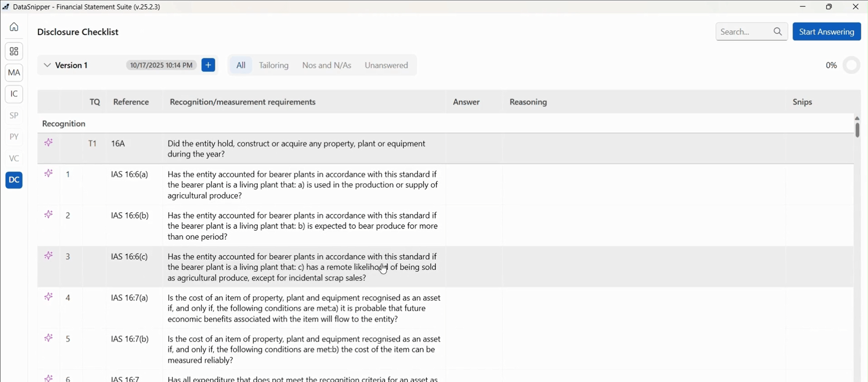Image resolution: width=868 pixels, height=382 pixels.
Task: Open the apps grid icon in sidebar
Action: click(x=14, y=51)
